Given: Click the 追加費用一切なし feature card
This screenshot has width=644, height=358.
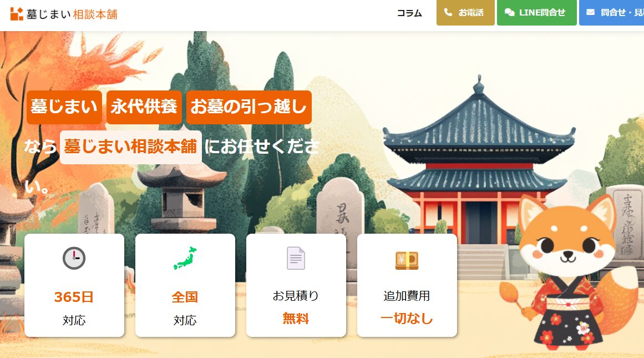Looking at the screenshot, I should (407, 285).
